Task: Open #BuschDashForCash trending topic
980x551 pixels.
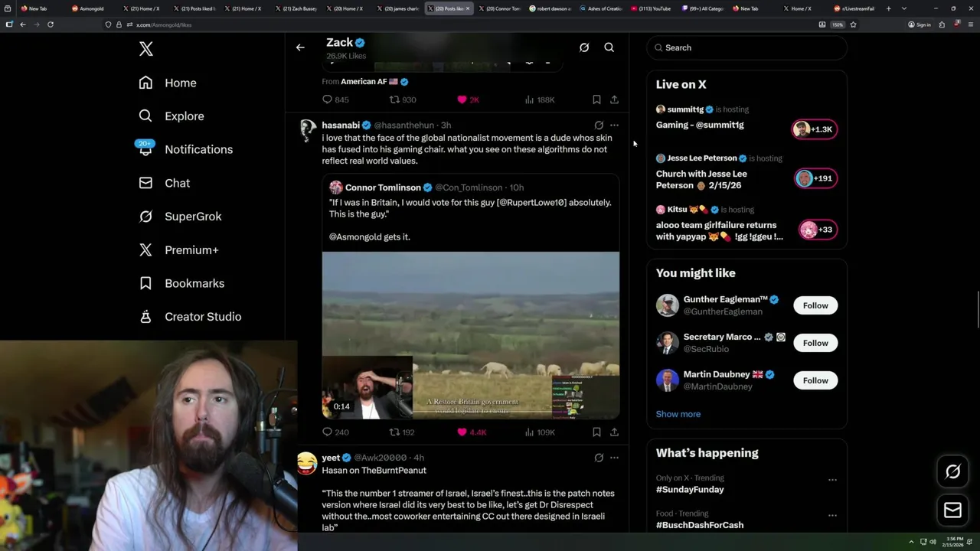Action: (700, 525)
